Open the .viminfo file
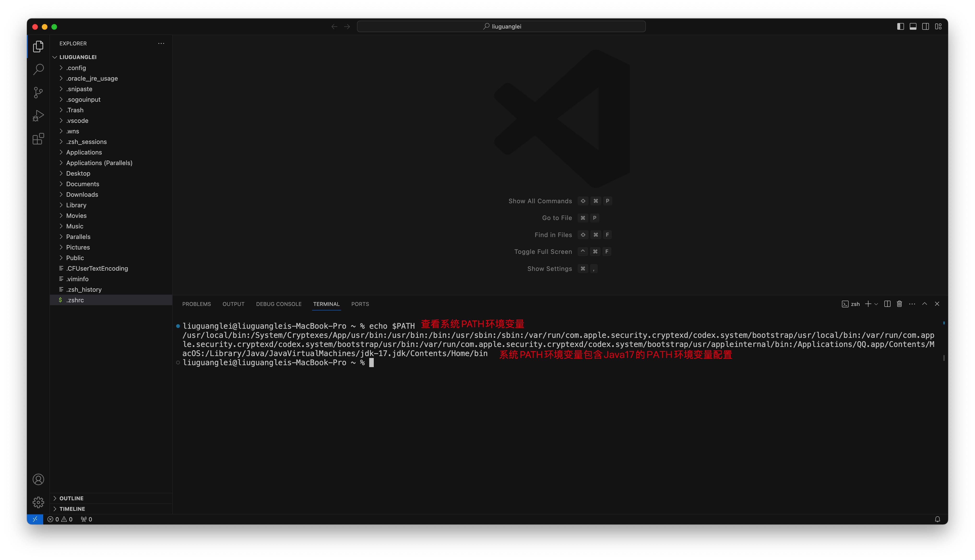The width and height of the screenshot is (975, 560). pyautogui.click(x=111, y=279)
